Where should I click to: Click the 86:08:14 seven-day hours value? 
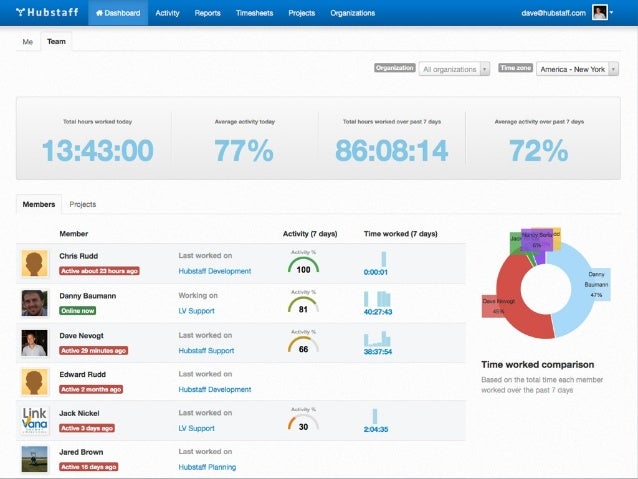pos(391,151)
